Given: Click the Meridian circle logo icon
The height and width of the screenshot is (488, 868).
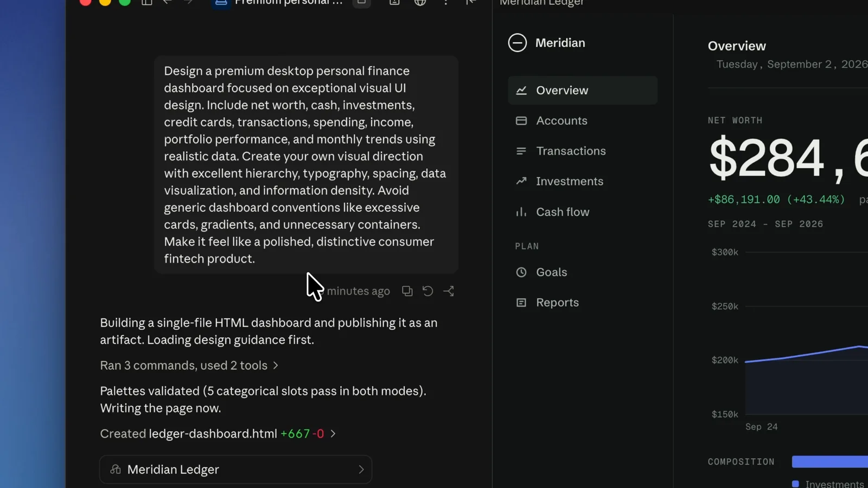Looking at the screenshot, I should (518, 43).
